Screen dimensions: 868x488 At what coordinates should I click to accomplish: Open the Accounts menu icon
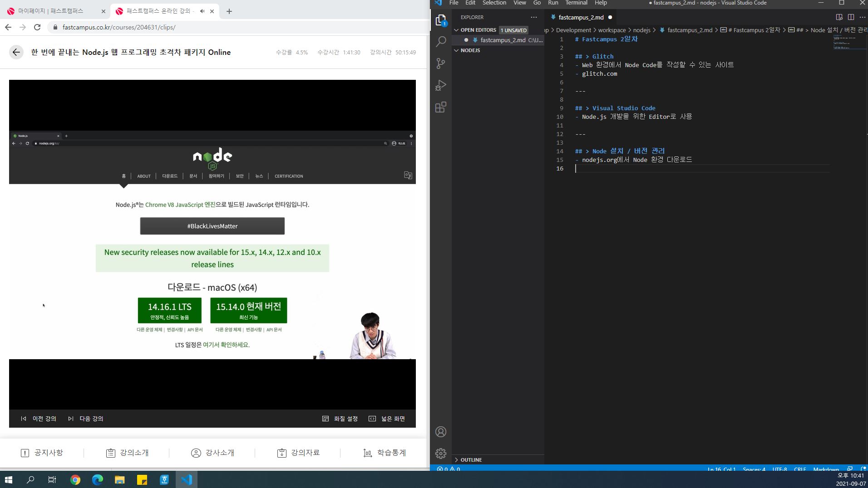point(441,432)
